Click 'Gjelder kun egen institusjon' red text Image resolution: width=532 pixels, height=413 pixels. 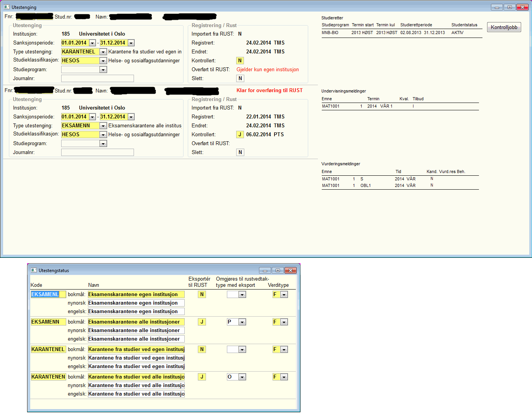pos(268,70)
